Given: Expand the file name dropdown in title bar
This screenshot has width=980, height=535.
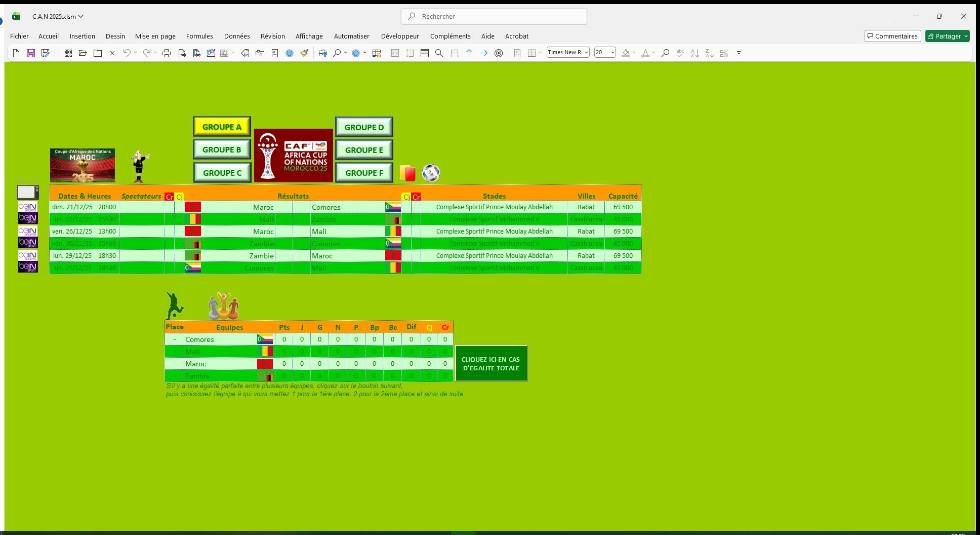Looking at the screenshot, I should [81, 16].
